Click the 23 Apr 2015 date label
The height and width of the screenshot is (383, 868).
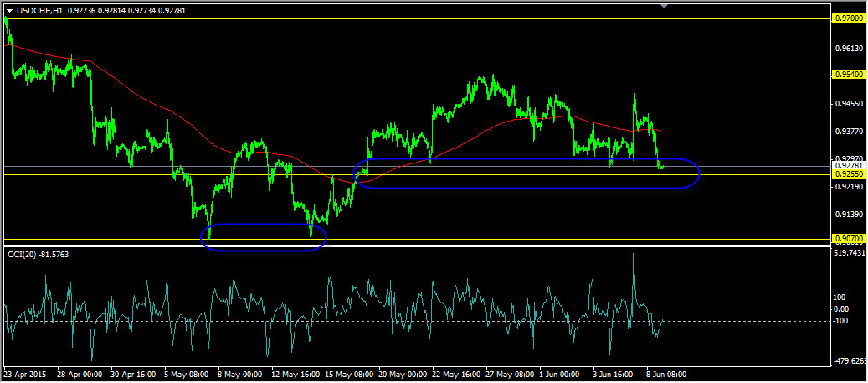[x=24, y=374]
